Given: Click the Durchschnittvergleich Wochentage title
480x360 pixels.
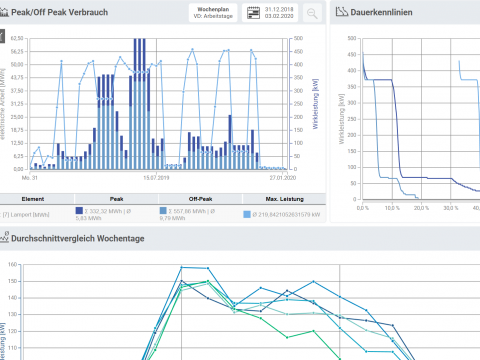Looking at the screenshot, I should (x=78, y=238).
